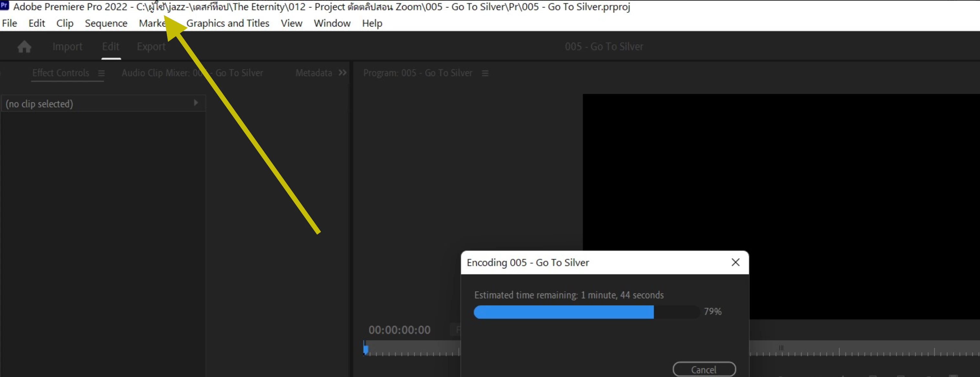Close the Encoding dialog with X
Image resolution: width=980 pixels, height=377 pixels.
(x=735, y=262)
